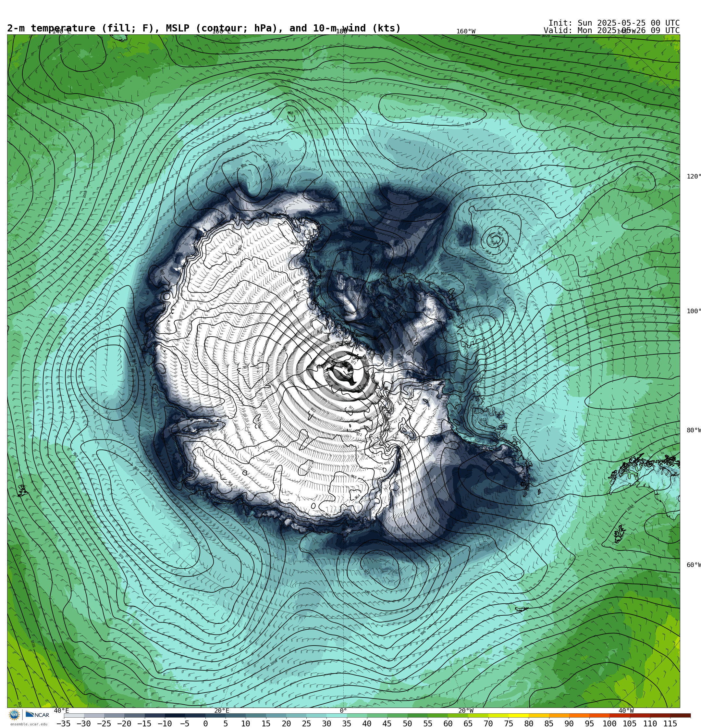Click the '105' colorbar label
701x728 pixels.
629,723
